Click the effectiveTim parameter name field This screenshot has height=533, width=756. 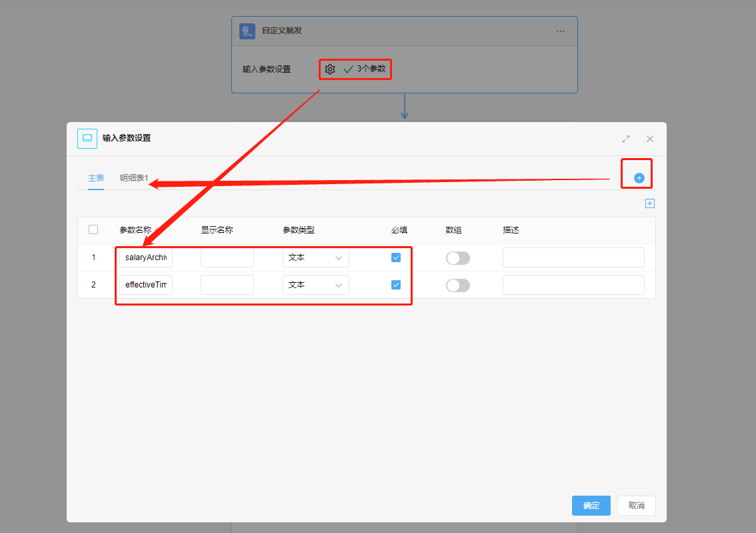[x=145, y=285]
